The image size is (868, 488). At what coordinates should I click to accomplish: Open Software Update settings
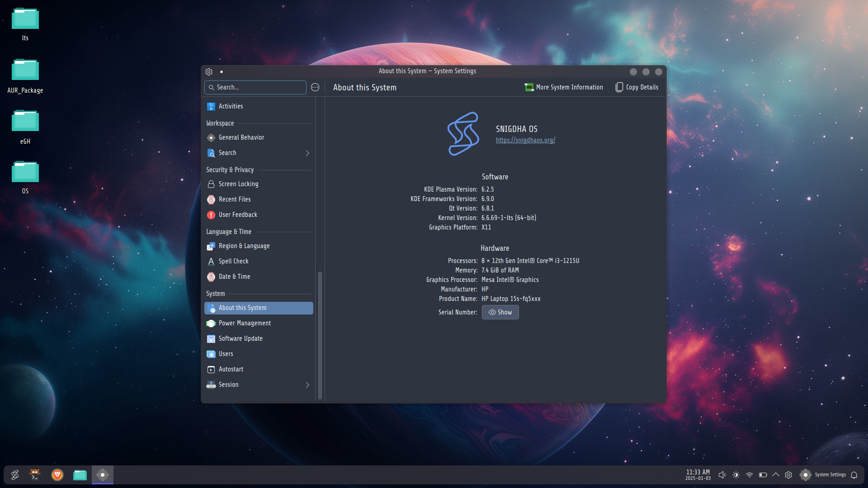(258, 338)
